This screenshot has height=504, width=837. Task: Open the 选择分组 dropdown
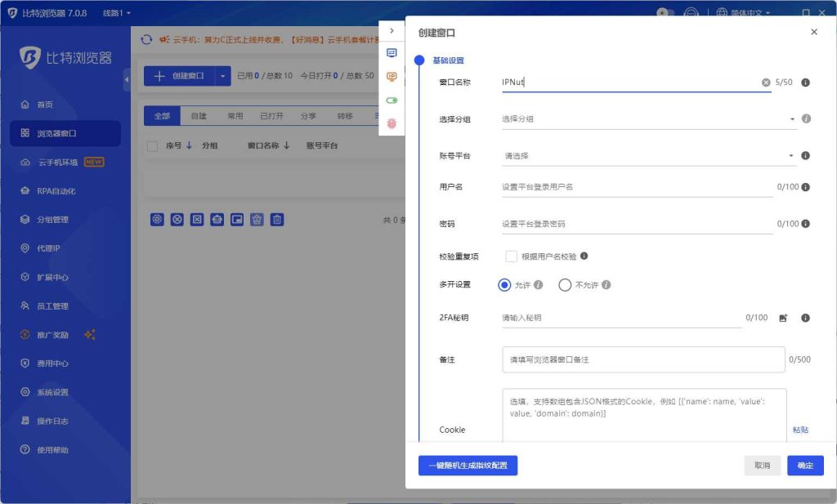pyautogui.click(x=648, y=119)
